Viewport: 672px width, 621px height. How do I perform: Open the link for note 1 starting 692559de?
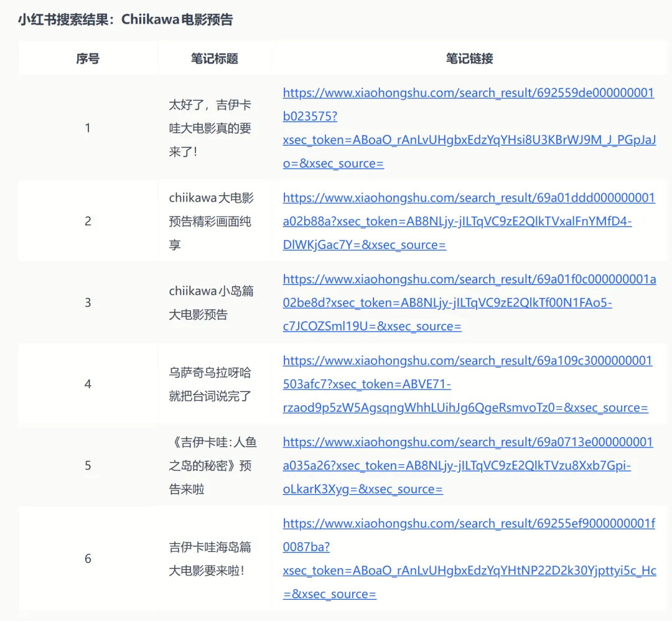click(469, 128)
